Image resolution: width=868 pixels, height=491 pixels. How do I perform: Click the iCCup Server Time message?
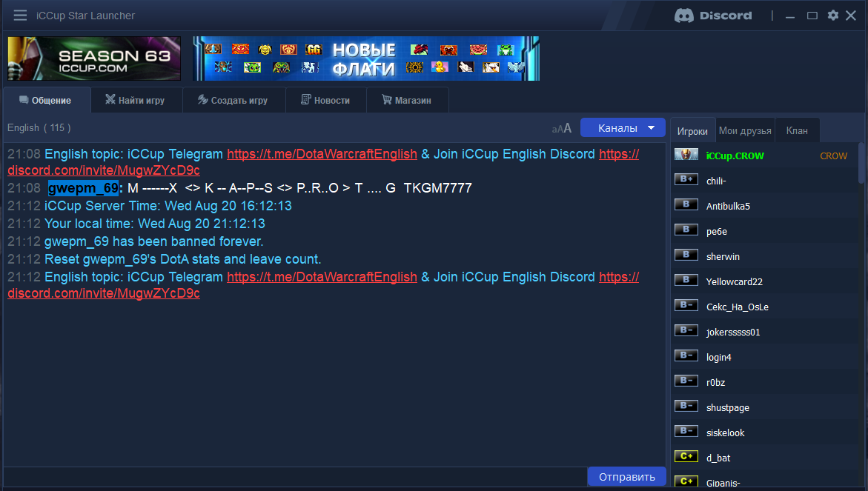click(168, 206)
